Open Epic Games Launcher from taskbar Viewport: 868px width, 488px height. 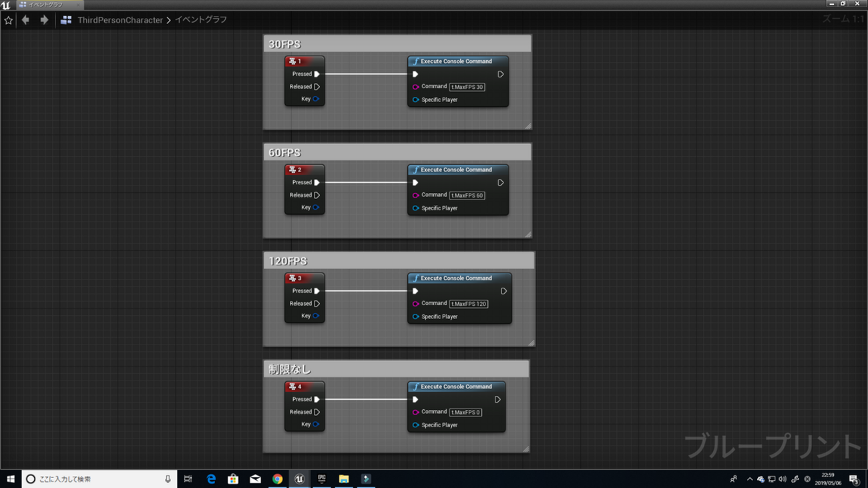point(321,479)
